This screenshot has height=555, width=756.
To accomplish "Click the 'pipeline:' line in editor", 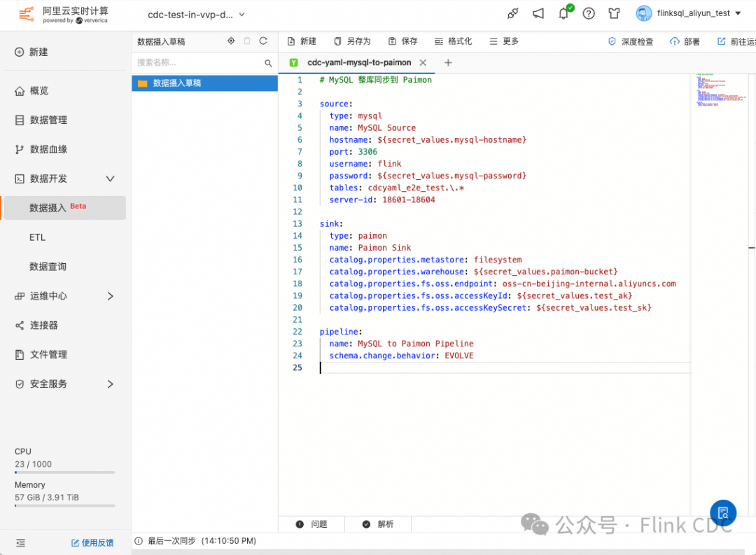I will 341,332.
